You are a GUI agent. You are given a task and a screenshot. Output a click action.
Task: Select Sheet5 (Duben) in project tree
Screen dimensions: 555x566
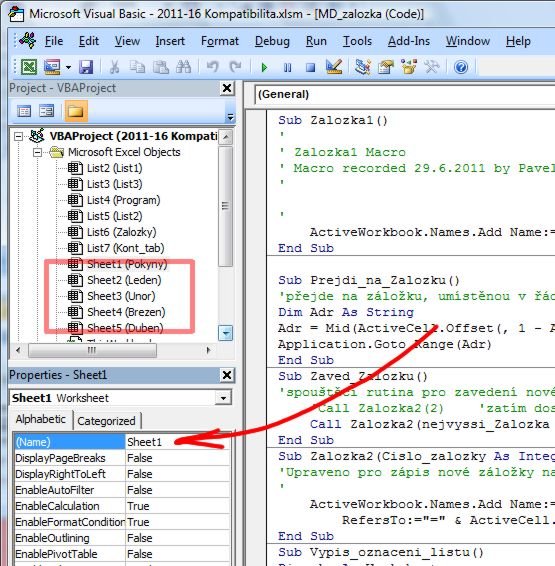pos(125,328)
